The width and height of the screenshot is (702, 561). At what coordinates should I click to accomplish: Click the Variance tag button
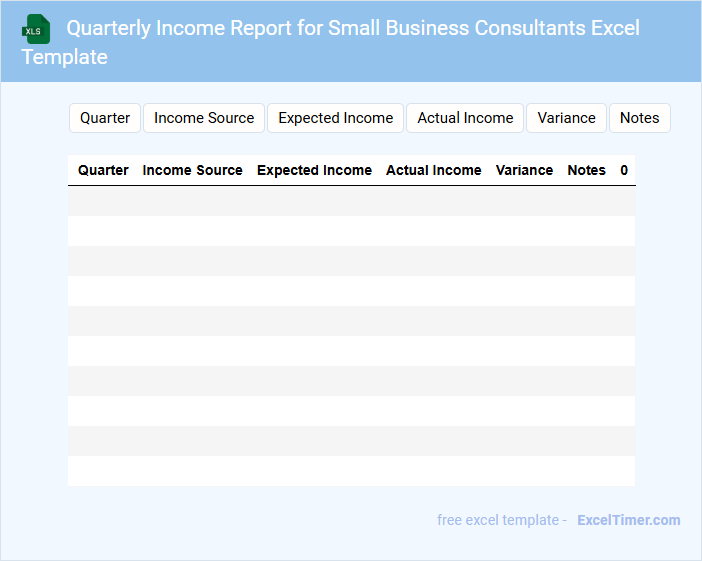(566, 118)
